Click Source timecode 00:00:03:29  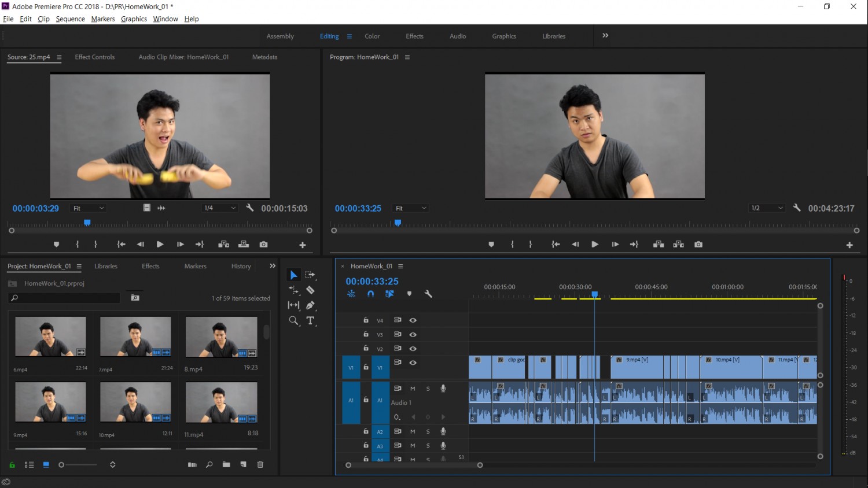click(x=36, y=209)
